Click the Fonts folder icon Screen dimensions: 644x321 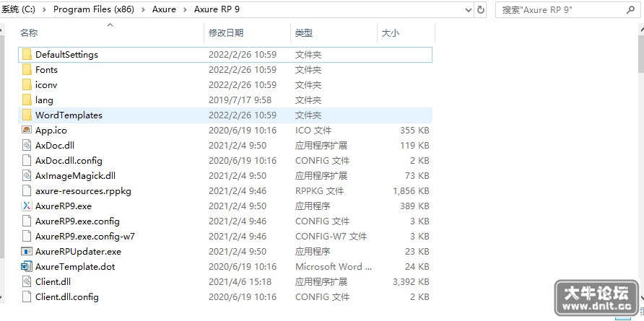tap(27, 70)
